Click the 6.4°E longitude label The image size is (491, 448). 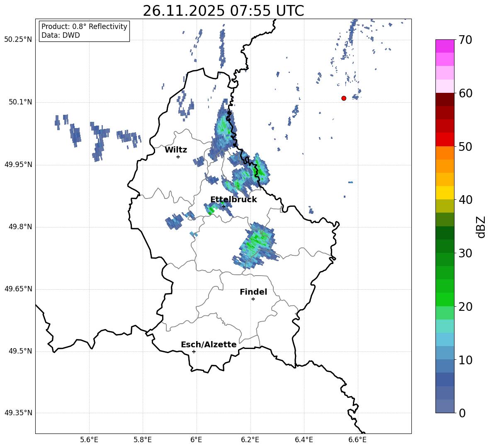(x=304, y=440)
